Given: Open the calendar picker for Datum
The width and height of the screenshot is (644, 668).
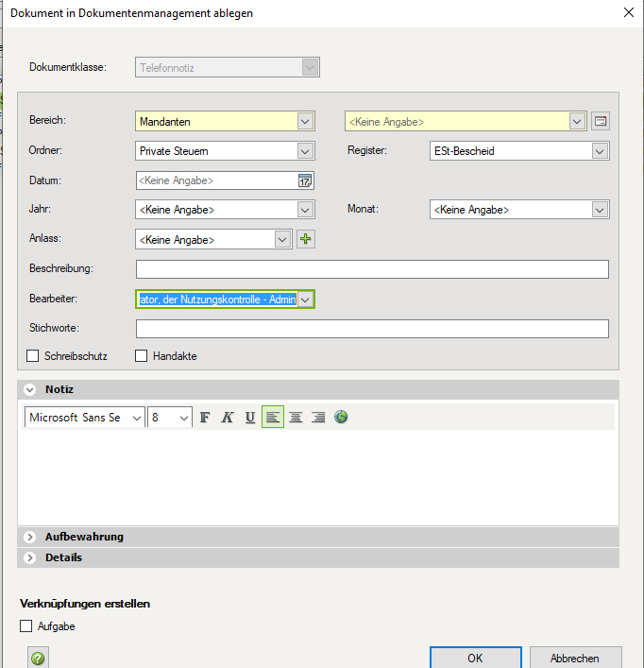Looking at the screenshot, I should tap(305, 180).
